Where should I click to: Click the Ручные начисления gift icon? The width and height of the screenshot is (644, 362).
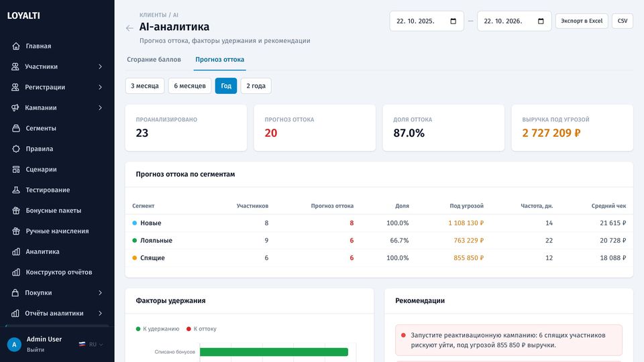[16, 231]
